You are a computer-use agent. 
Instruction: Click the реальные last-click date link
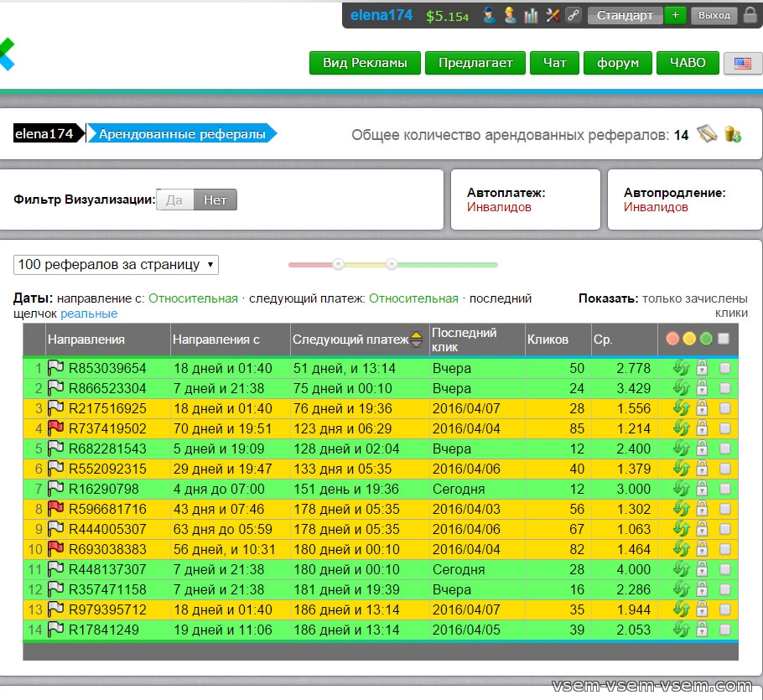(x=89, y=314)
